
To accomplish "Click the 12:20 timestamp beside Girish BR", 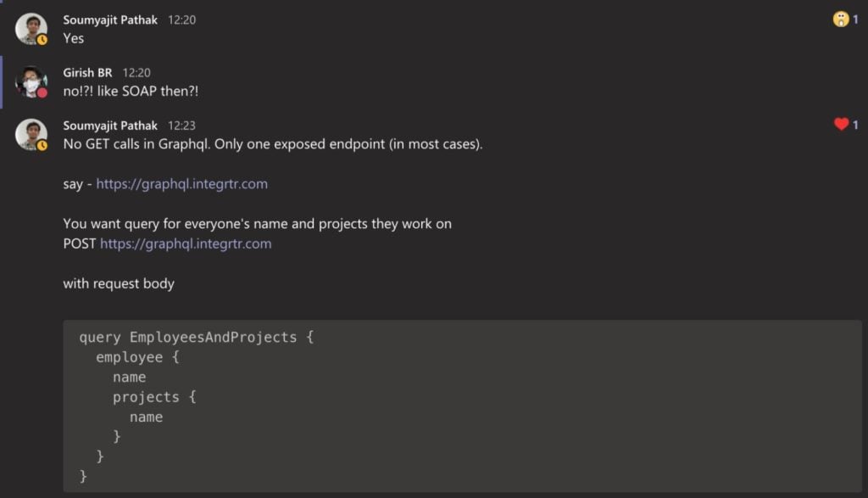I will (136, 73).
